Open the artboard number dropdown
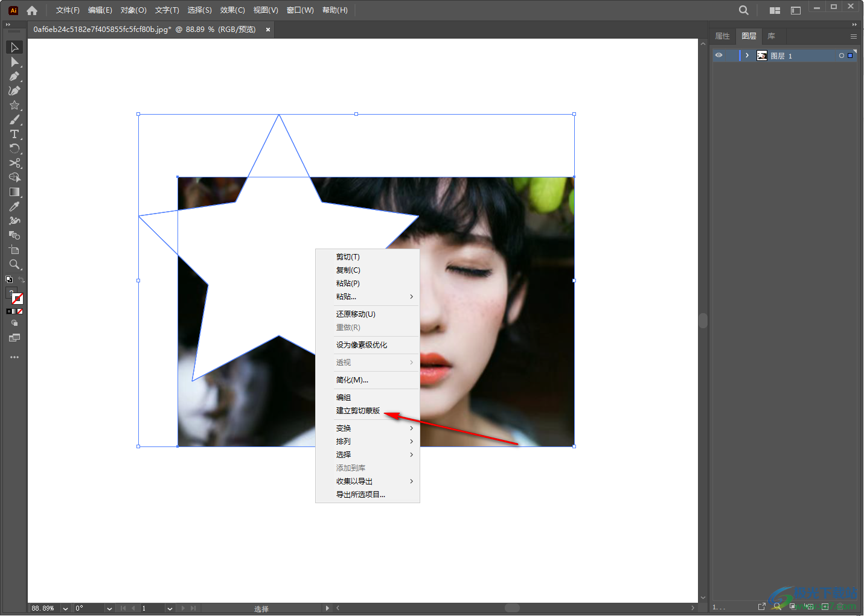This screenshot has width=864, height=616. point(170,608)
